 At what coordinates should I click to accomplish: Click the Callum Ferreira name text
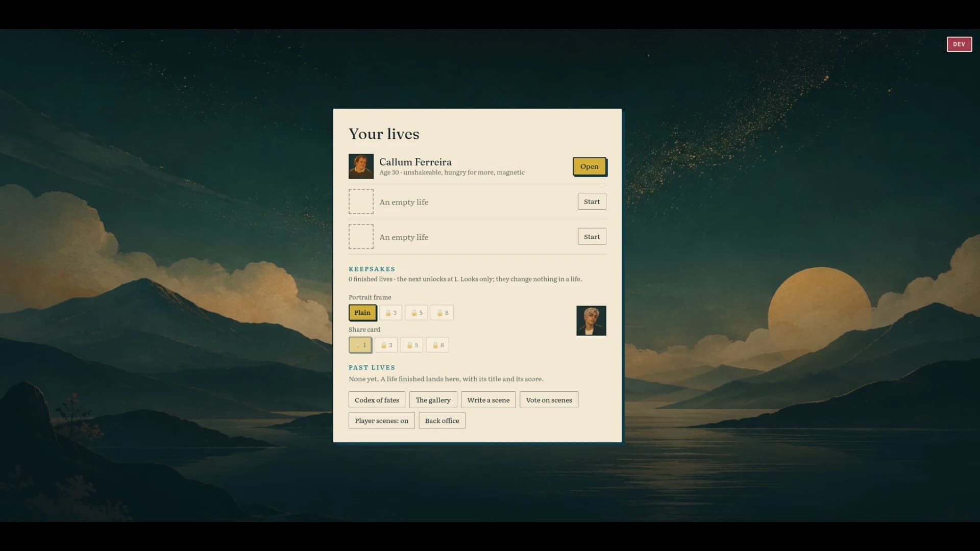(x=415, y=162)
